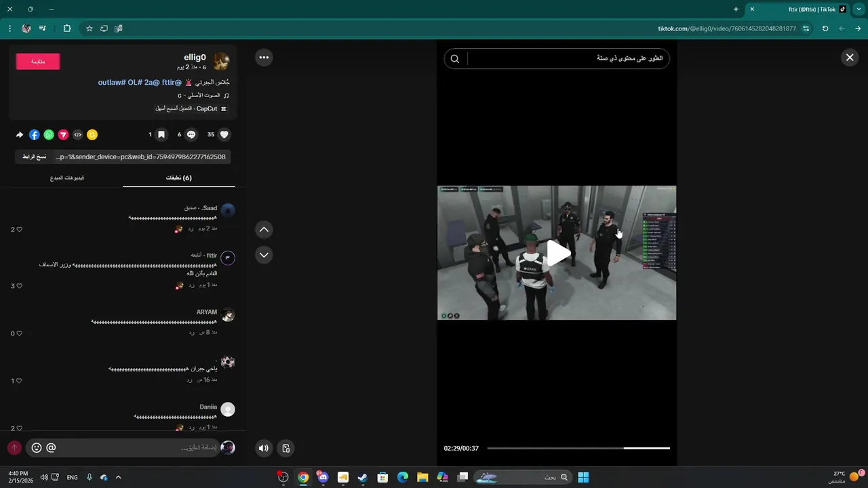Open the tab search dropdown arrow
The height and width of the screenshot is (488, 868).
pyautogui.click(x=859, y=9)
